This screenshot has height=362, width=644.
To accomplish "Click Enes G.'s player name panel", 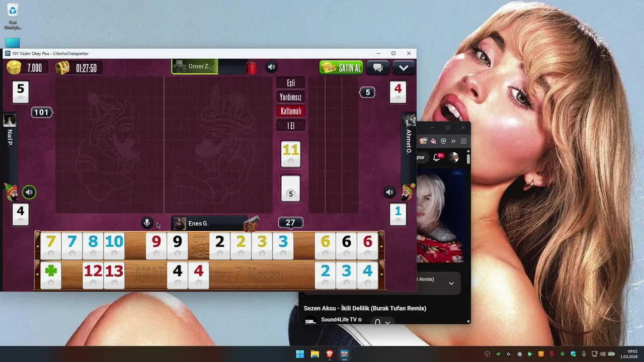I will (209, 223).
